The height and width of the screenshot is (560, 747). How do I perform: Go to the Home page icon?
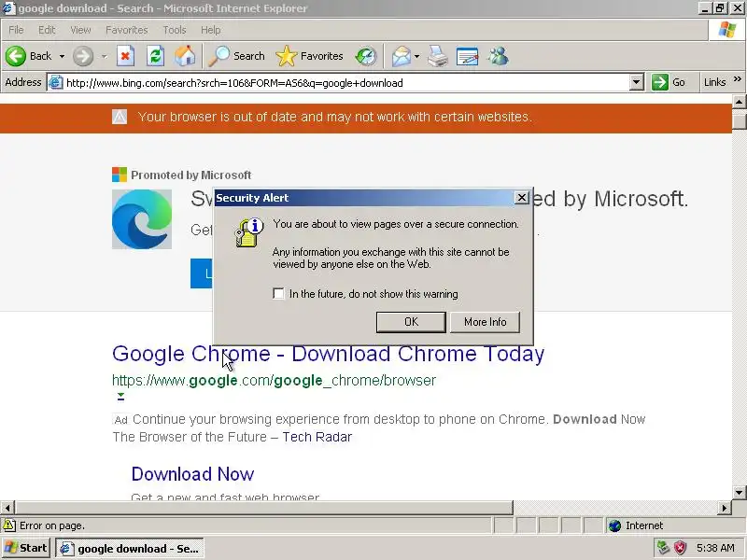(x=185, y=56)
